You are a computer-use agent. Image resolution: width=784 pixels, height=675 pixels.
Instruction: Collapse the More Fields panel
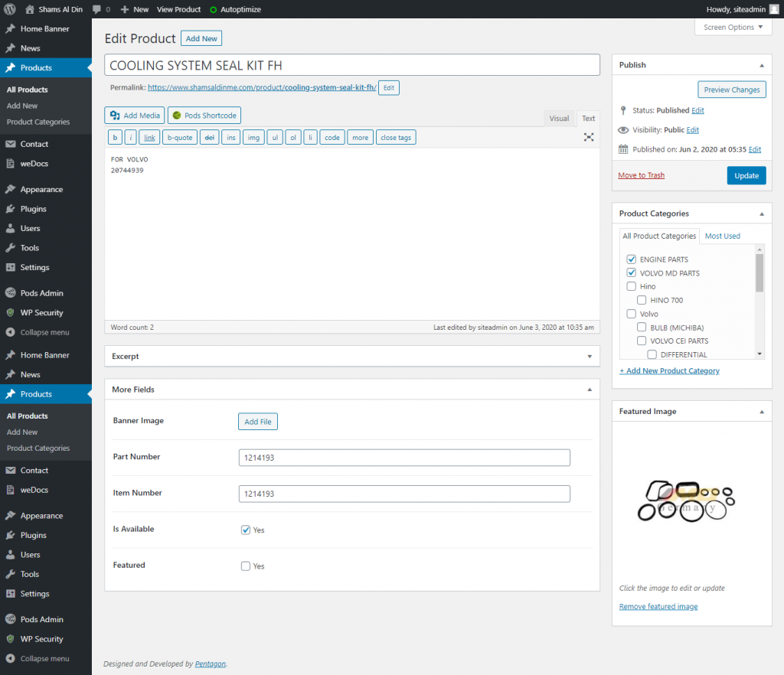click(x=590, y=390)
